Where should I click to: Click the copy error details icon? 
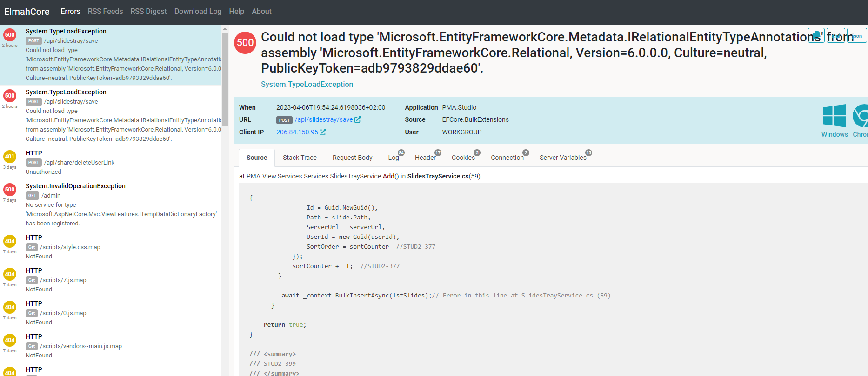pos(816,35)
